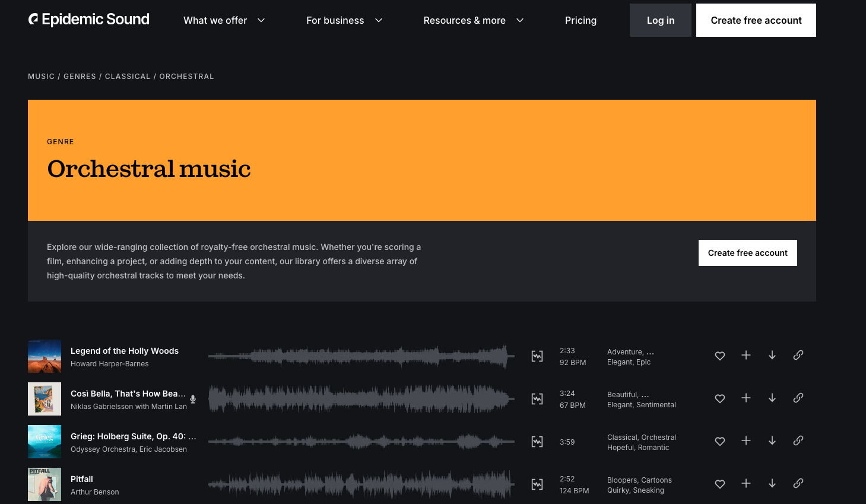
Task: Seek within the Così Bella waveform
Action: click(361, 399)
